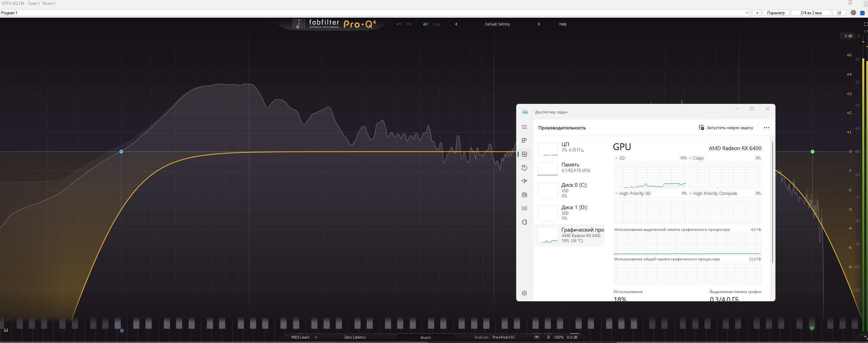This screenshot has width=868, height=343.
Task: Select the green high-cut EQ band node
Action: point(812,151)
